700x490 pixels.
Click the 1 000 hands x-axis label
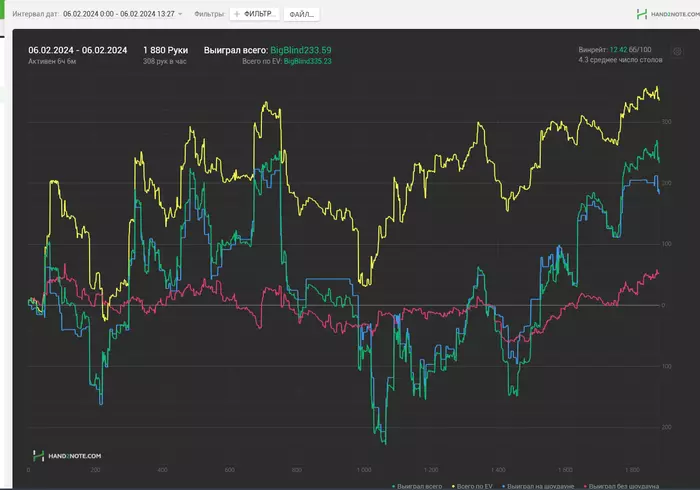tap(364, 469)
